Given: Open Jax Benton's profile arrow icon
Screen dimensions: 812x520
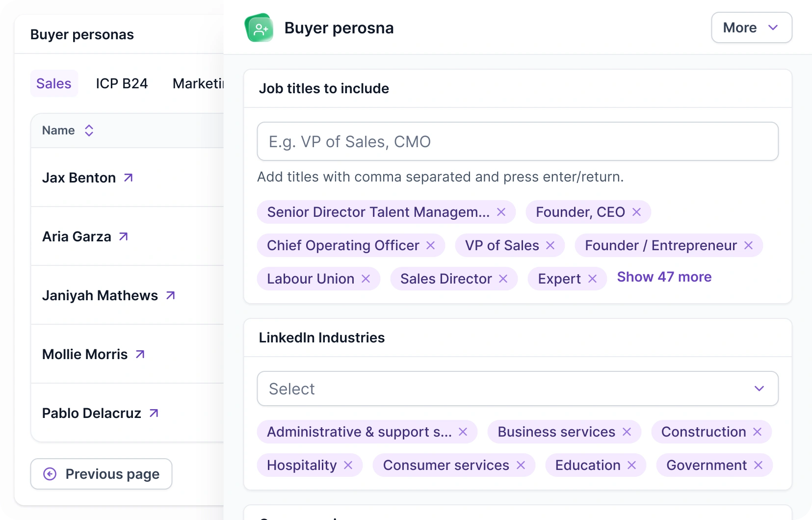Looking at the screenshot, I should click(x=129, y=178).
